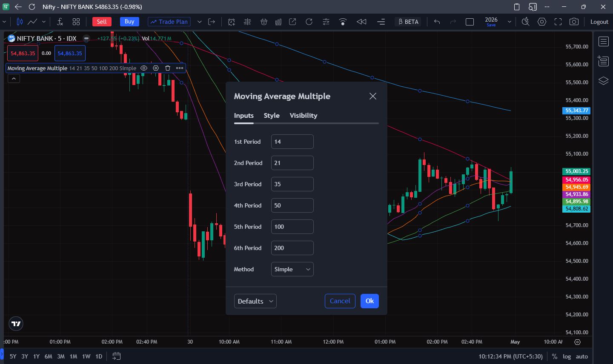Open the Method dropdown showing Simple
Image resolution: width=613 pixels, height=364 pixels.
pyautogui.click(x=292, y=269)
